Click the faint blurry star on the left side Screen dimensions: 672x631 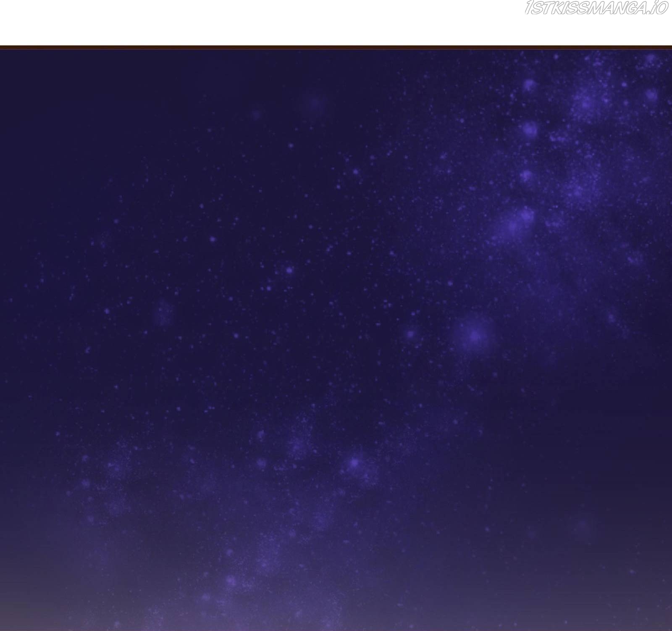[x=163, y=312]
